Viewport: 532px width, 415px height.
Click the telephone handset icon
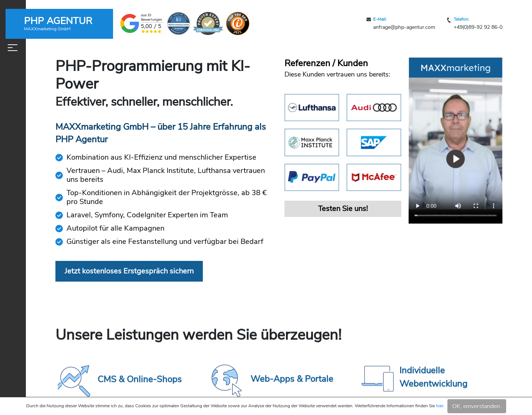tap(449, 20)
